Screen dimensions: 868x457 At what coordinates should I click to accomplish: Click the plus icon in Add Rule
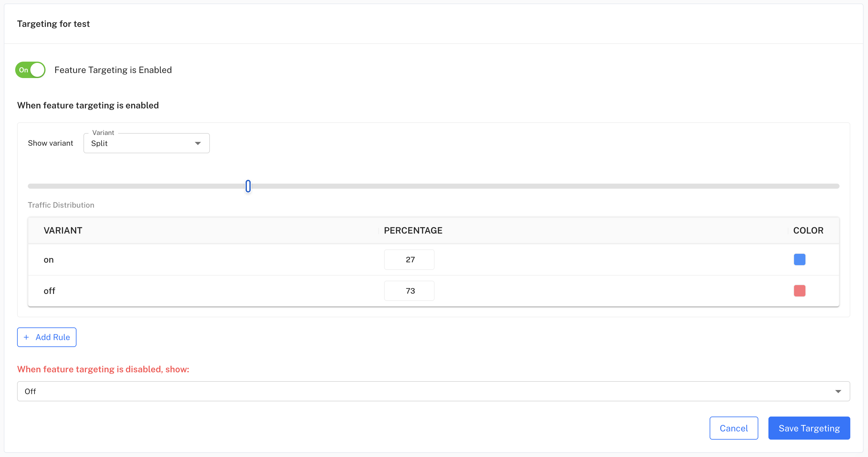pos(26,337)
